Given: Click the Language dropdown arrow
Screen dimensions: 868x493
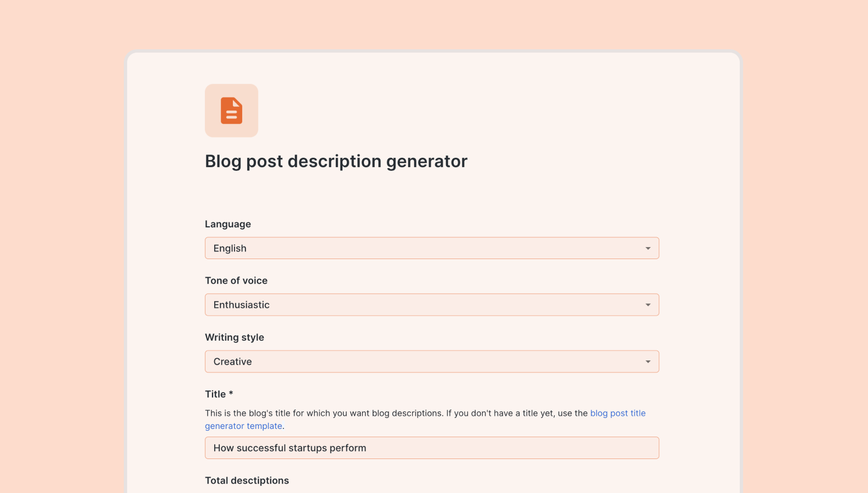Looking at the screenshot, I should click(648, 249).
